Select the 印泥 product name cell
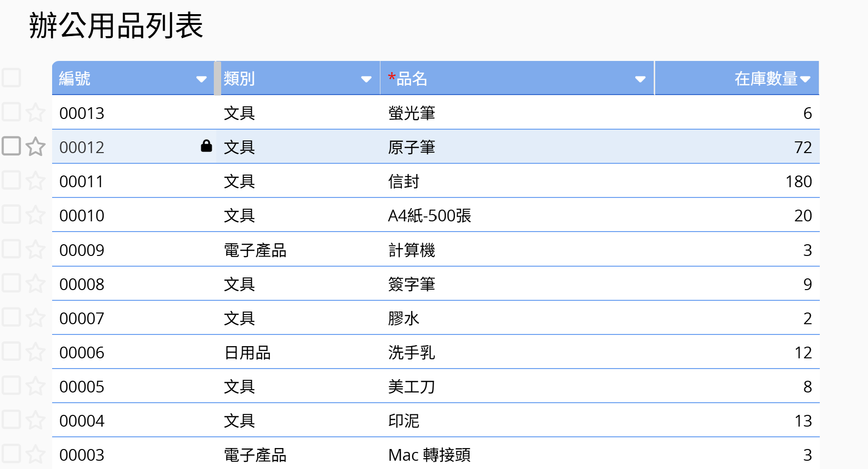 pos(517,420)
